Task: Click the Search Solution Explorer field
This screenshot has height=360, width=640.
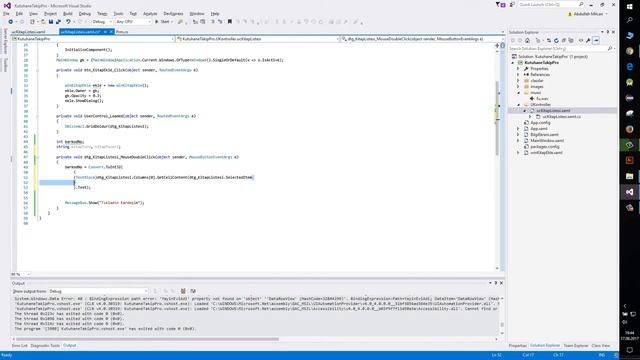Action: click(562, 49)
